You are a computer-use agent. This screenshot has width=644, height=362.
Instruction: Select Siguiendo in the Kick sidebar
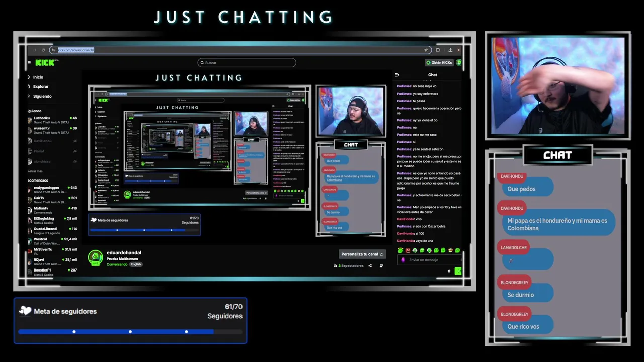point(42,96)
